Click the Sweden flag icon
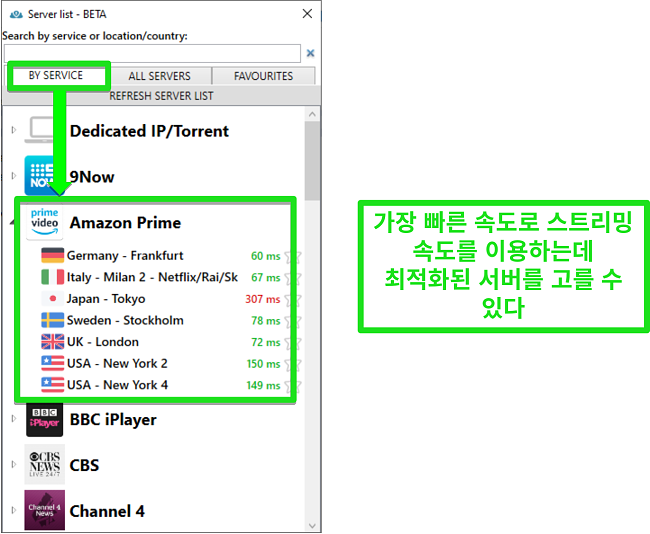Viewport: 650px width, 534px height. tap(53, 320)
